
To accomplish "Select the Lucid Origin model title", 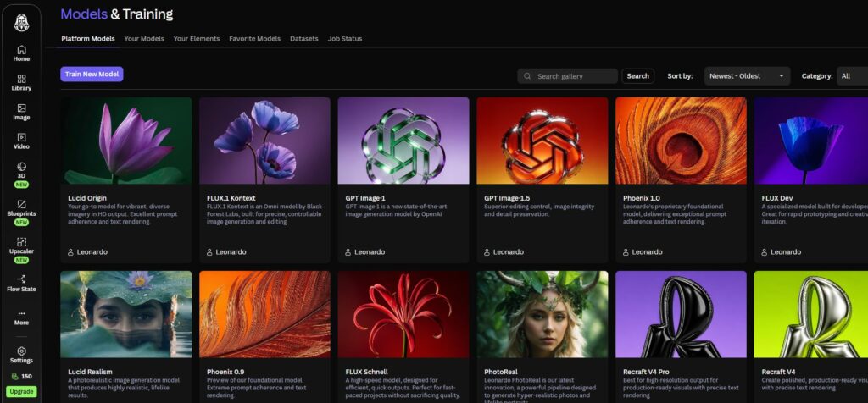I will [x=87, y=198].
